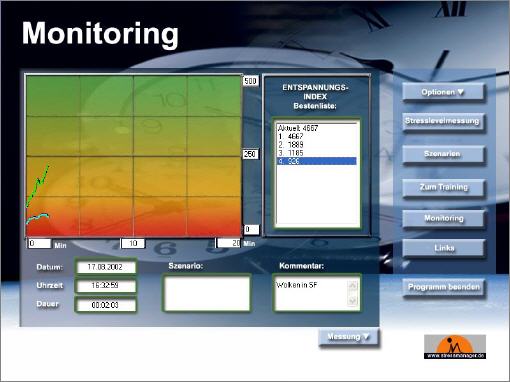This screenshot has width=510, height=382.
Task: Go to the Szenarien section
Action: (x=443, y=154)
